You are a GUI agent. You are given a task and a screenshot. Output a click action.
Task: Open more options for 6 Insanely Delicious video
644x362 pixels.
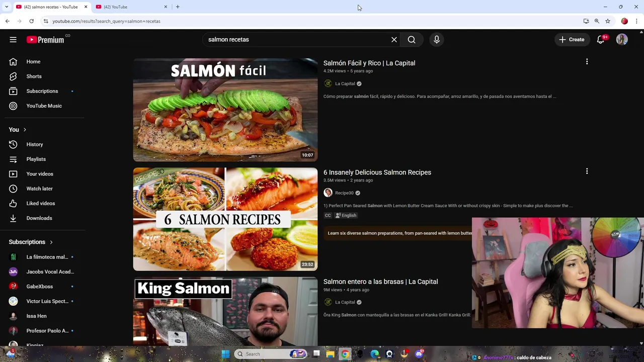tap(587, 171)
